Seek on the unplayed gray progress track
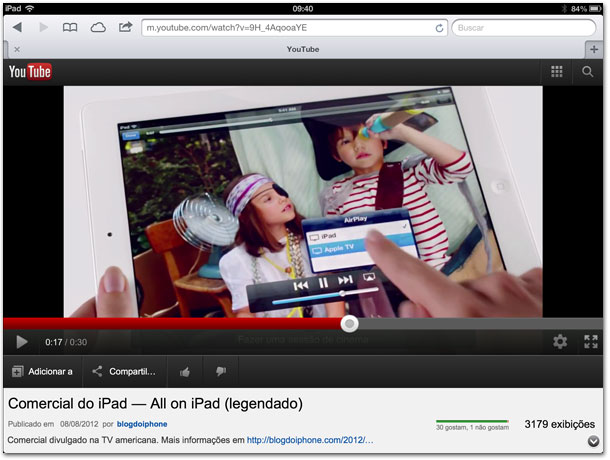The image size is (610, 460). pyautogui.click(x=480, y=323)
